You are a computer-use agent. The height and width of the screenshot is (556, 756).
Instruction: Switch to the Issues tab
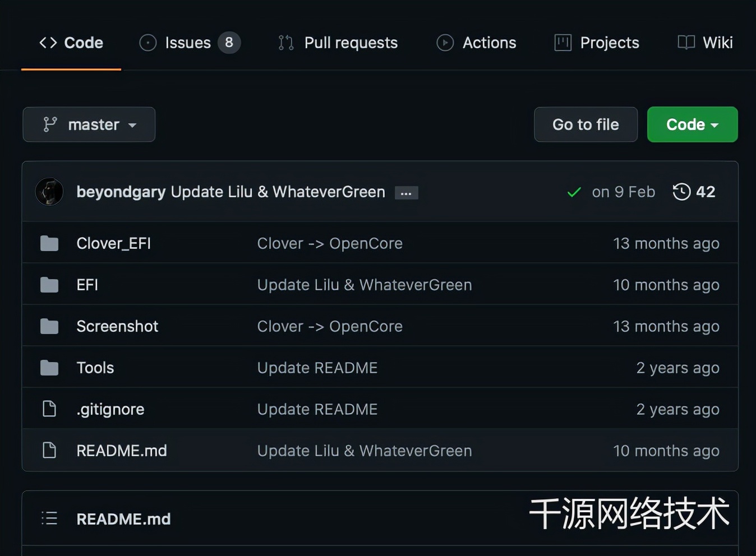190,43
